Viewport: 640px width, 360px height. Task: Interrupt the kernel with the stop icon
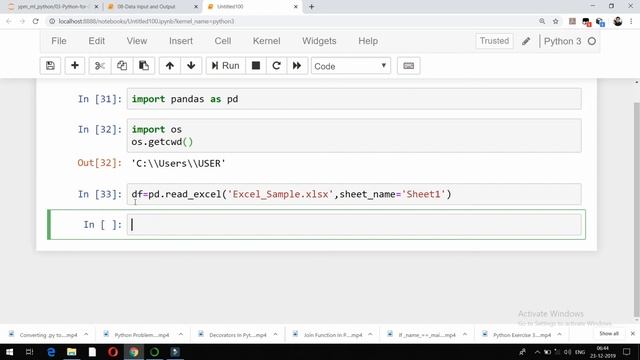pyautogui.click(x=256, y=66)
